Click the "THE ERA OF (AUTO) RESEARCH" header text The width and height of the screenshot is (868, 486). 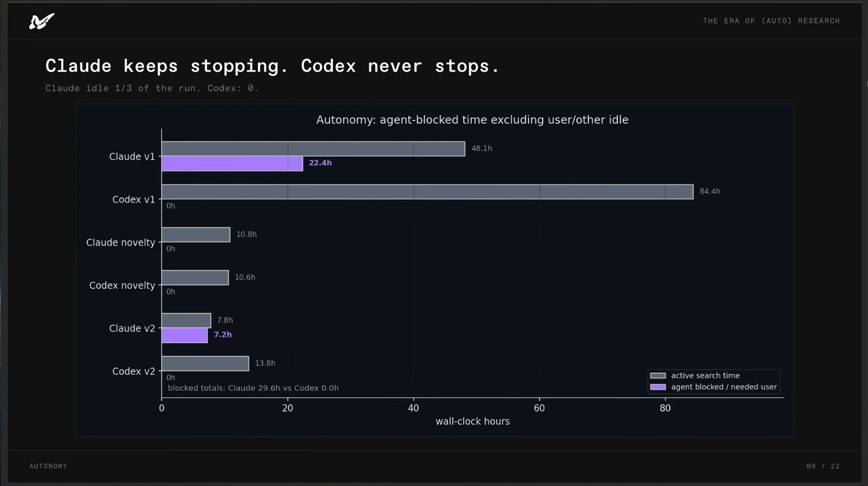point(772,21)
